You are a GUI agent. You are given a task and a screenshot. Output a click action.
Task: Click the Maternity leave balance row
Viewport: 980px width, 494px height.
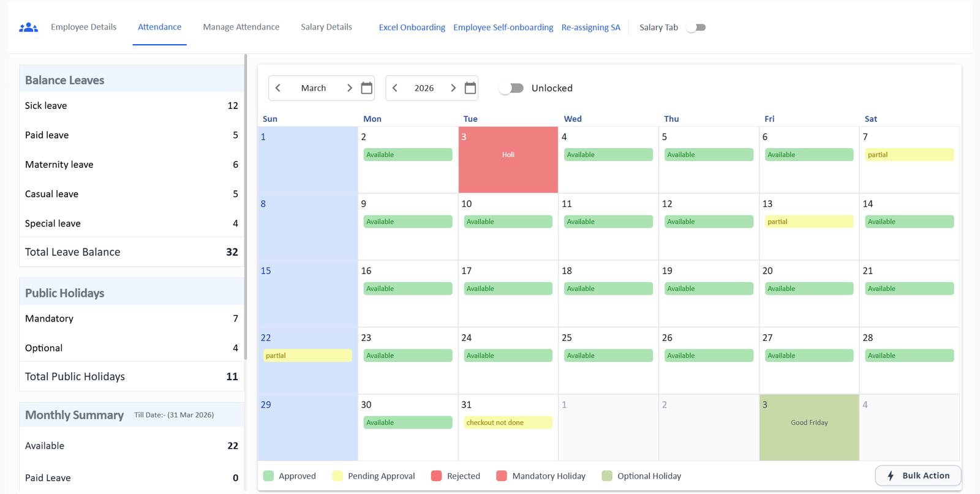tap(132, 165)
